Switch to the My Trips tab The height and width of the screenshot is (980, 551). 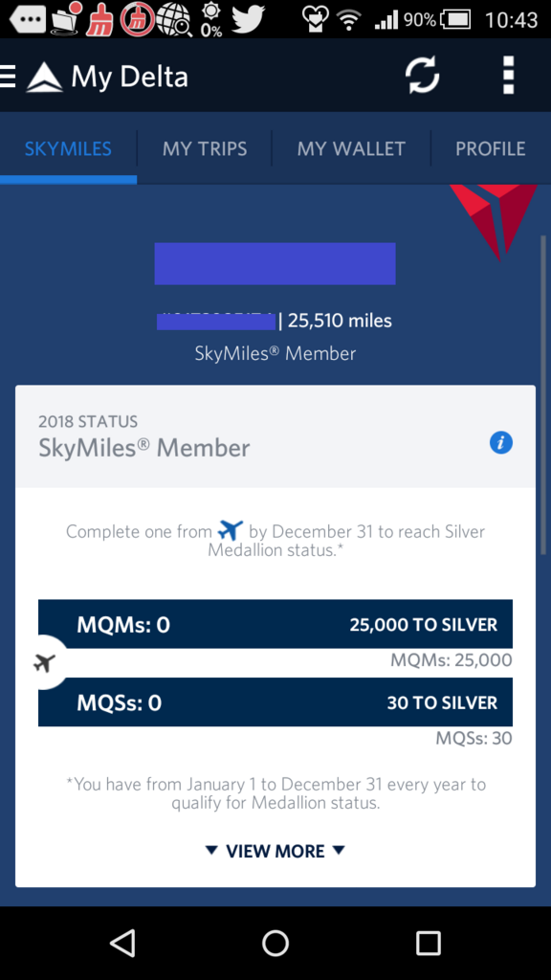(205, 148)
